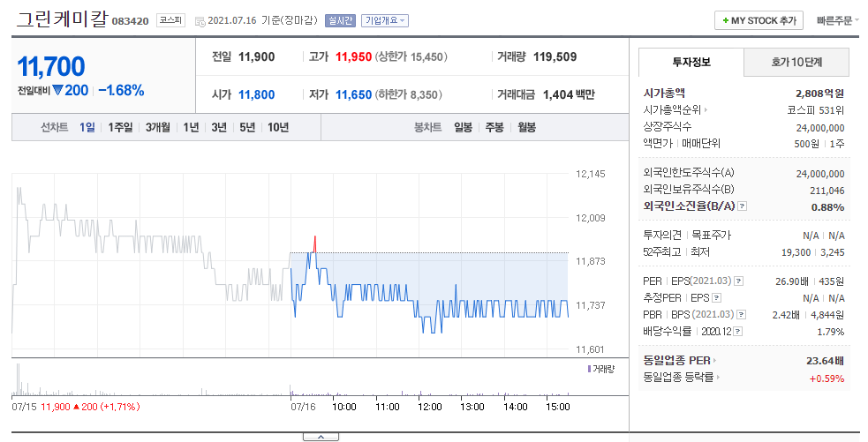Click help icon next to 배당수익률
The width and height of the screenshot is (868, 442).
point(737,332)
